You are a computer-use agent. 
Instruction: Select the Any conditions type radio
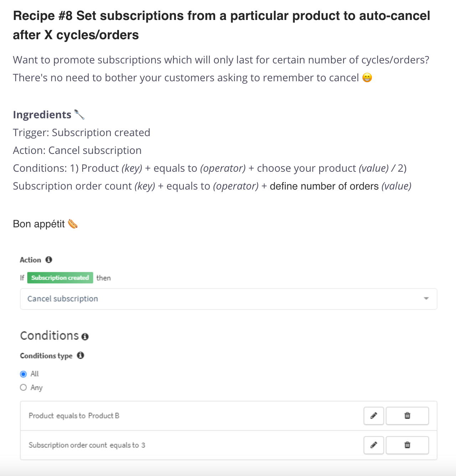24,387
